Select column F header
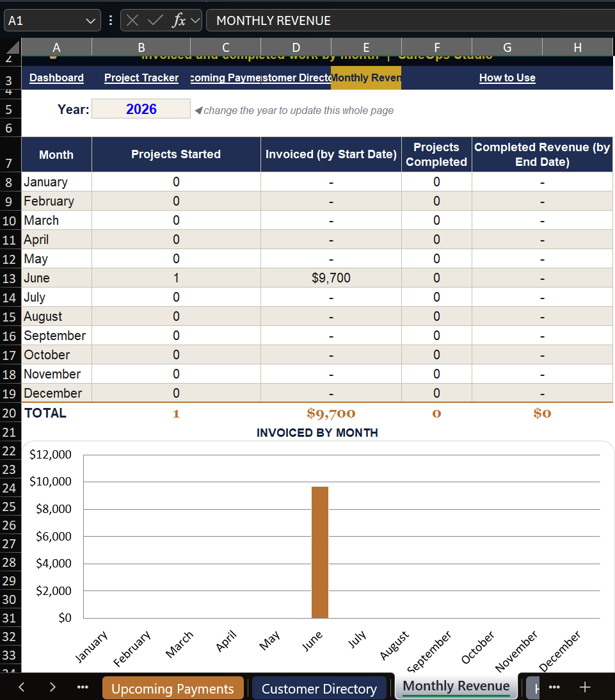Image resolution: width=615 pixels, height=700 pixels. [437, 47]
